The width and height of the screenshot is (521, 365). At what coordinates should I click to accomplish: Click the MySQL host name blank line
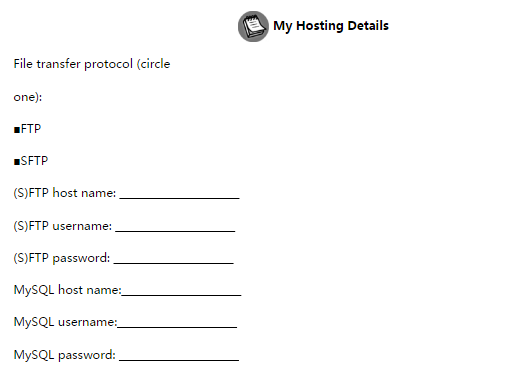click(181, 295)
